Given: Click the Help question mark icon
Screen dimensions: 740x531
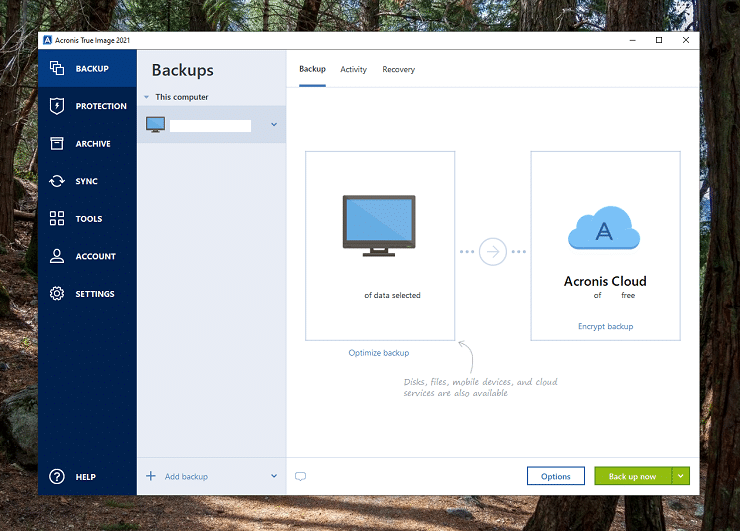Looking at the screenshot, I should click(57, 477).
